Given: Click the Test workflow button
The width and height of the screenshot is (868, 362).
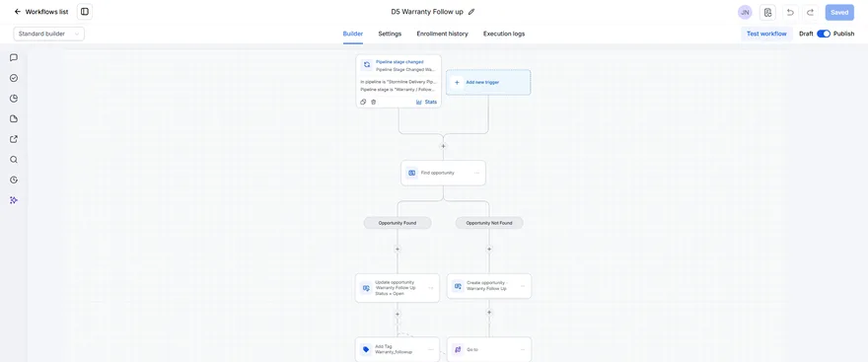Looking at the screenshot, I should coord(766,34).
